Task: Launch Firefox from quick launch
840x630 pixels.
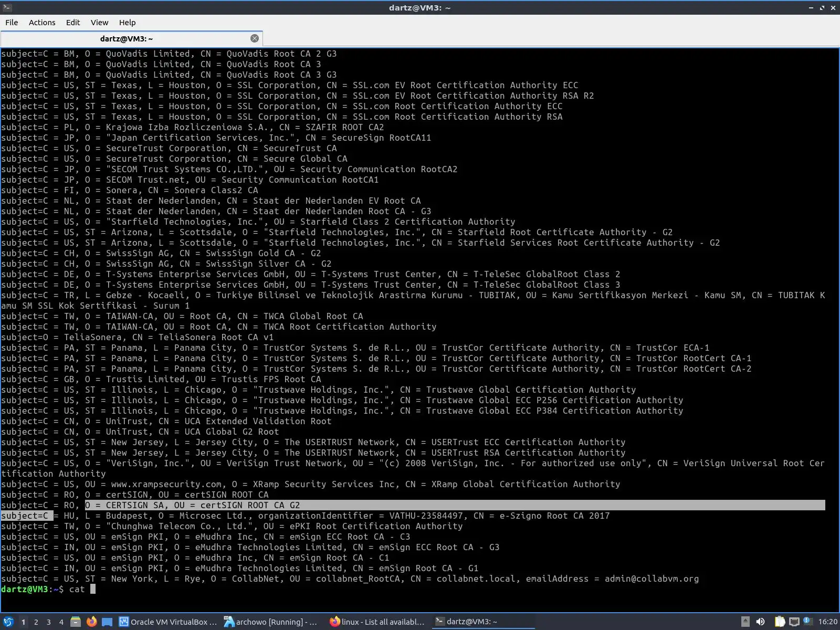Action: click(x=91, y=622)
